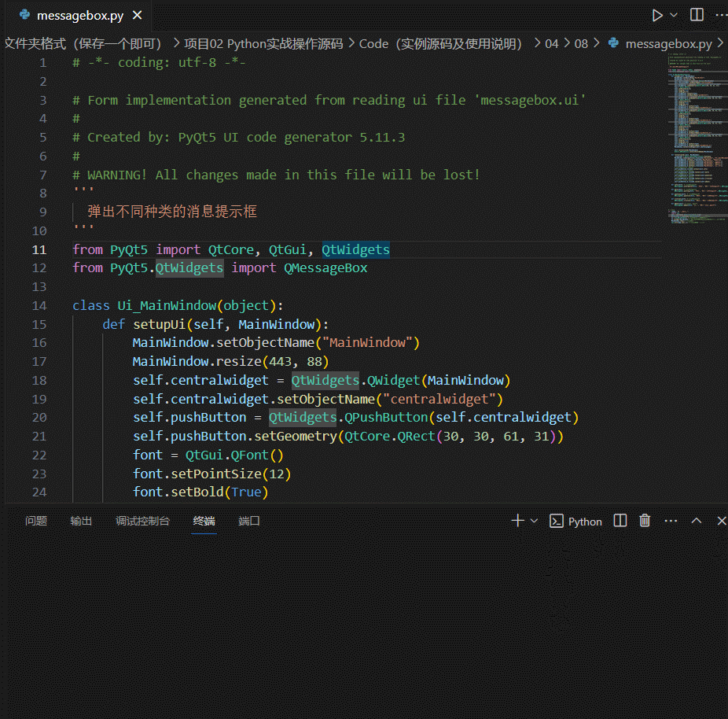The height and width of the screenshot is (719, 728).
Task: Open editor more actions via ellipsis icon
Action: 721,14
